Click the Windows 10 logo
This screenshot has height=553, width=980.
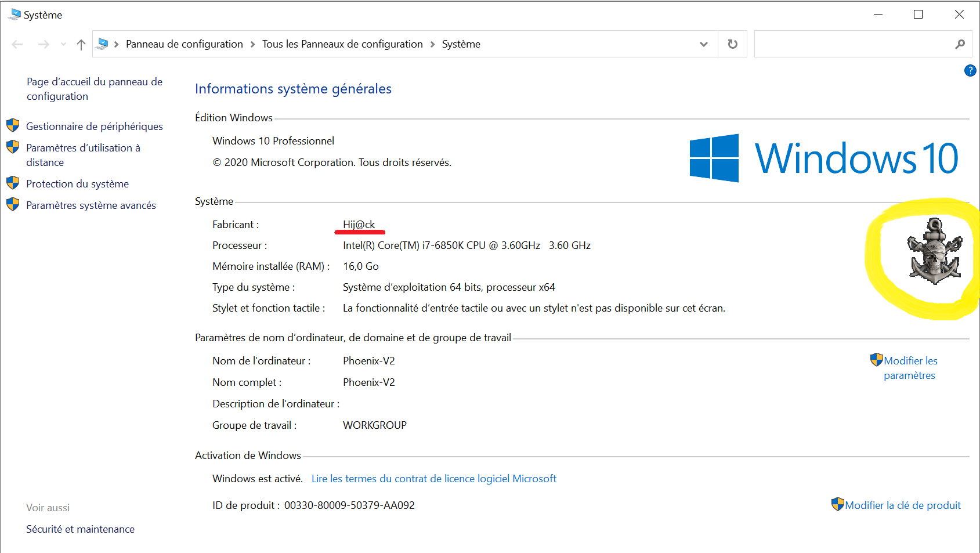(x=824, y=158)
